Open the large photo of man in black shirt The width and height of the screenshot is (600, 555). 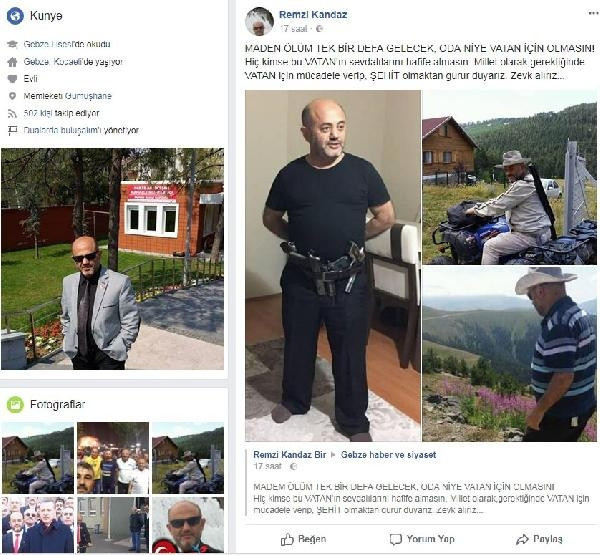pyautogui.click(x=333, y=266)
